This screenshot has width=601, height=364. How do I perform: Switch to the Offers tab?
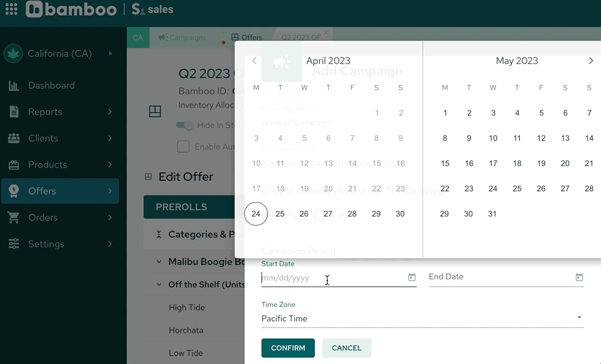247,38
